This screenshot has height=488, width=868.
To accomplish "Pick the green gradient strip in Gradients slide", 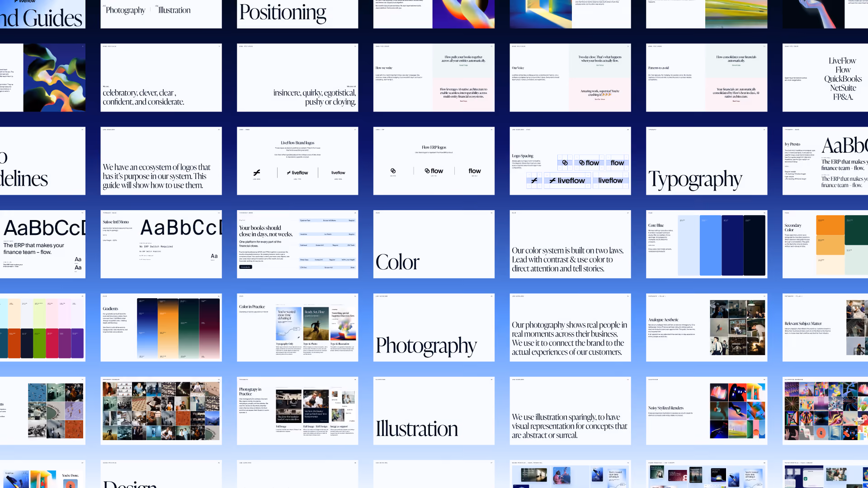I will [189, 328].
